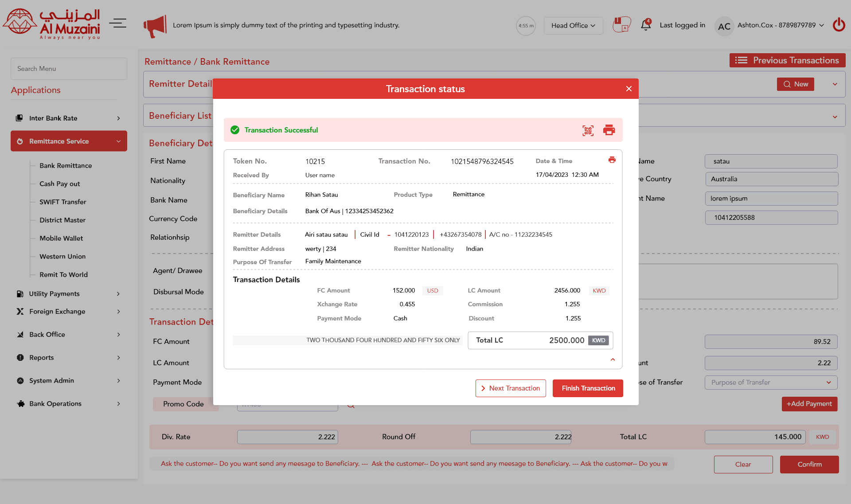Open Remit To World

point(63,274)
